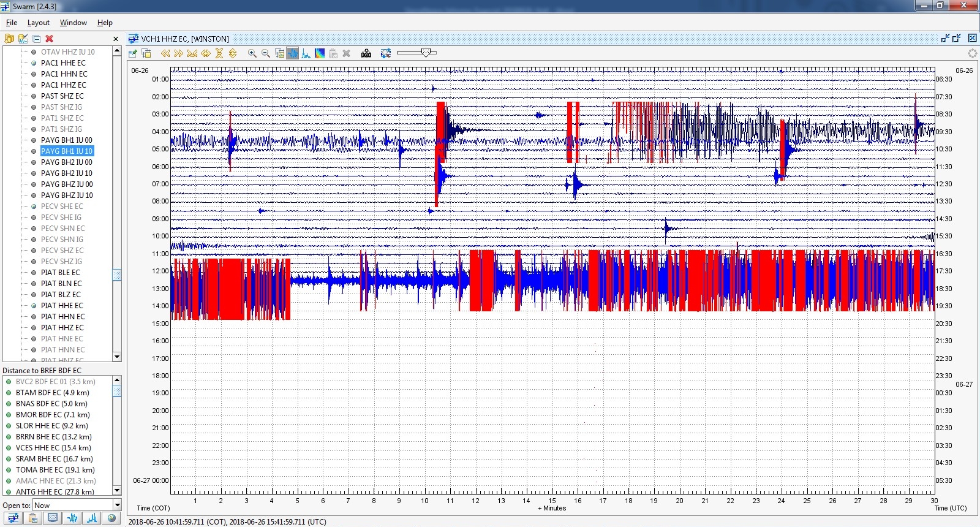The width and height of the screenshot is (980, 527).
Task: Step the helicorder back in time
Action: [x=165, y=53]
